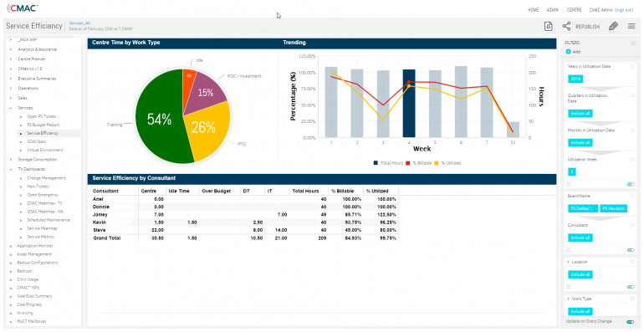Open CENTRE in top navigation
This screenshot has width=644, height=332.
[574, 9]
